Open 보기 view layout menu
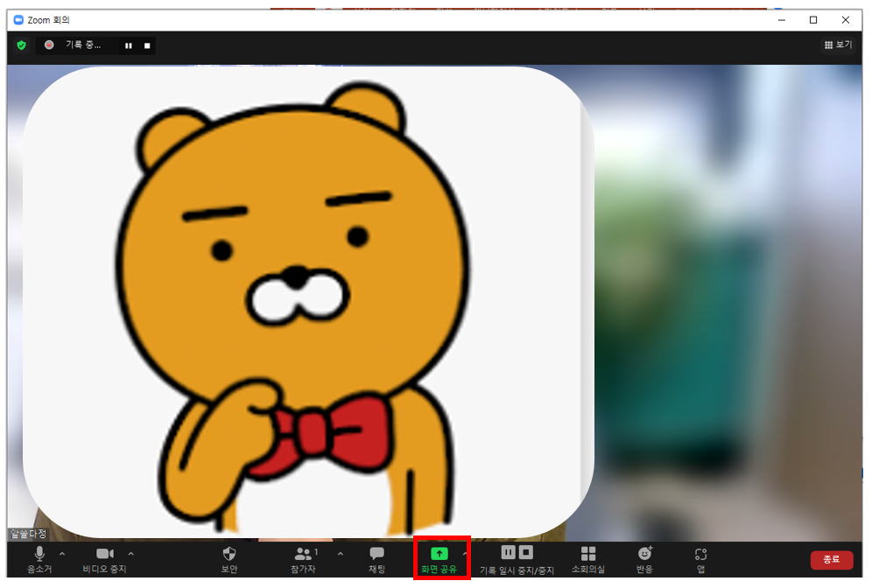This screenshot has width=872, height=588. coord(838,45)
